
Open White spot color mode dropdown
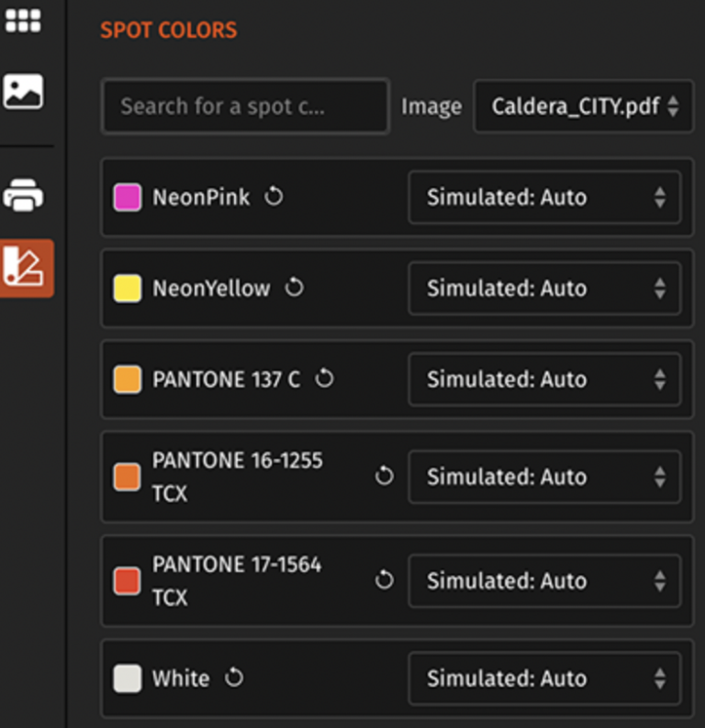click(544, 678)
